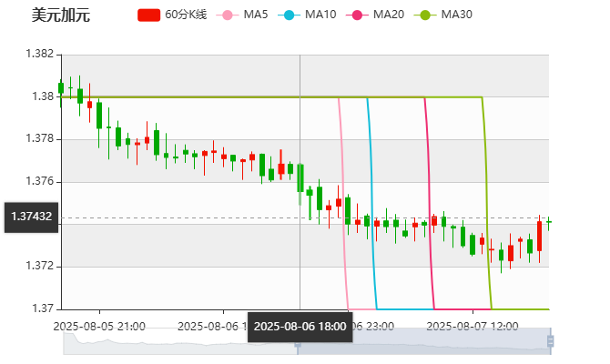Click the 2025-08-05 21:00 x-axis label
The image size is (610, 364).
(99, 327)
